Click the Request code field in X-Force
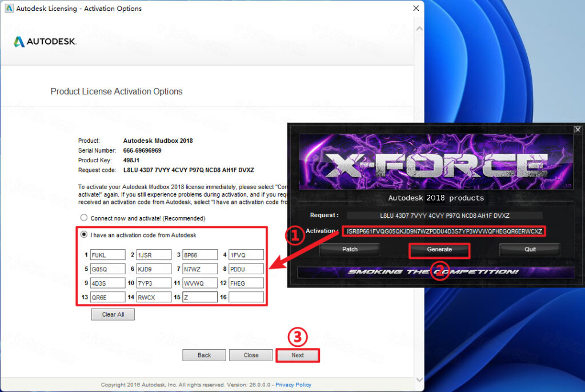The image size is (585, 392). [x=444, y=215]
